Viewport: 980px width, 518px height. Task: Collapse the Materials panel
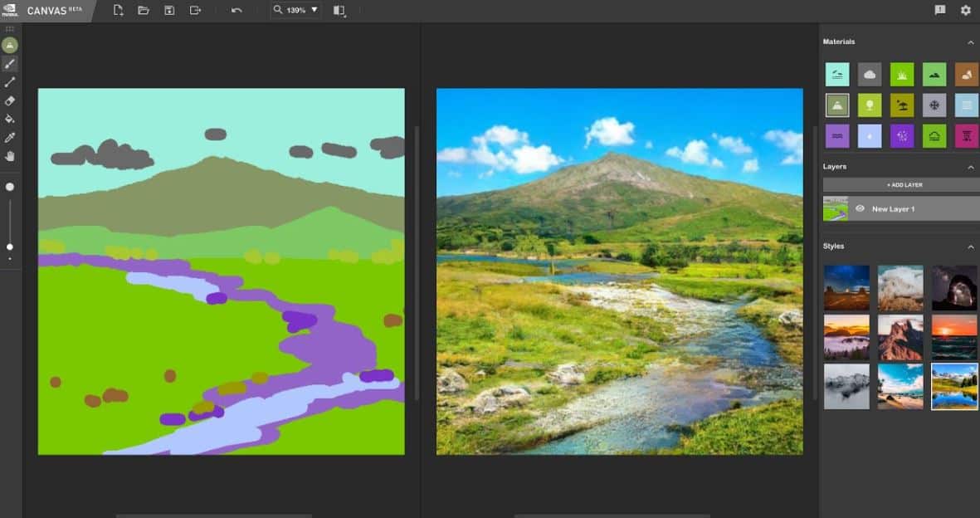pyautogui.click(x=970, y=42)
